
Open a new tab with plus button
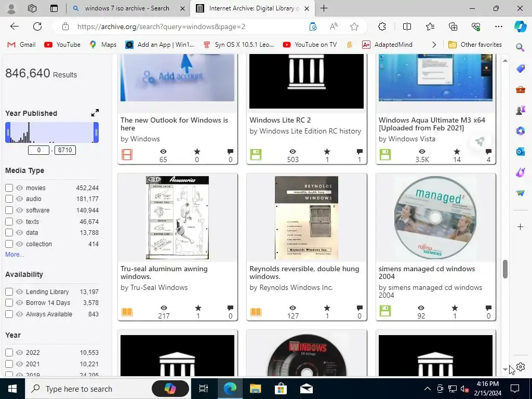(x=324, y=8)
